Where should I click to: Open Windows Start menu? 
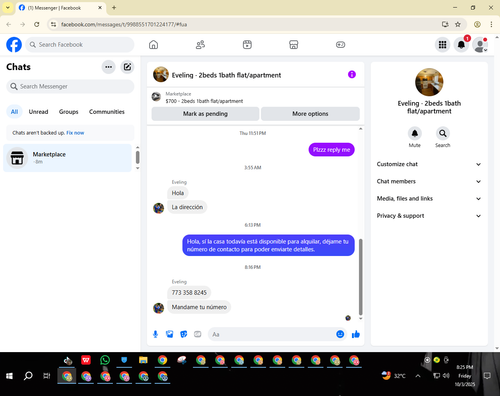[x=9, y=376]
